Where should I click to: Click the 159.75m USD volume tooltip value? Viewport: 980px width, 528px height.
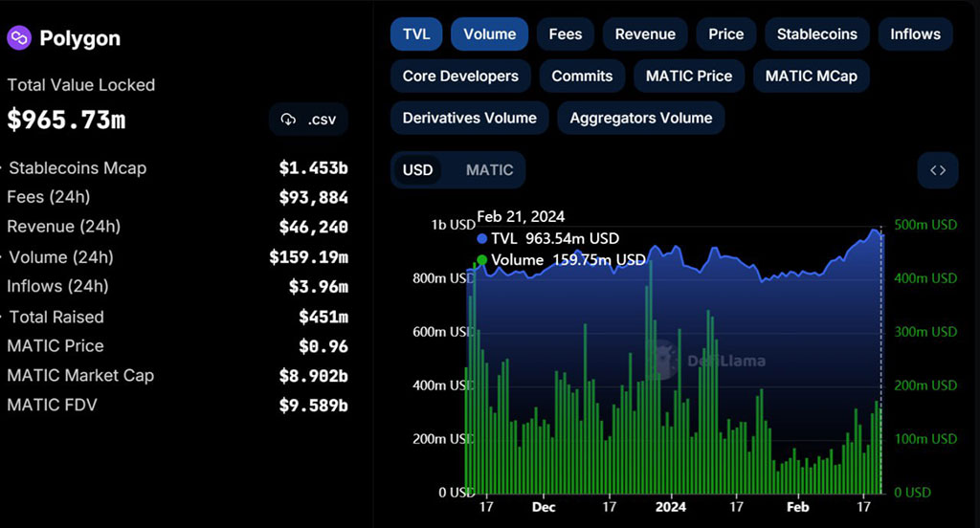pos(599,260)
